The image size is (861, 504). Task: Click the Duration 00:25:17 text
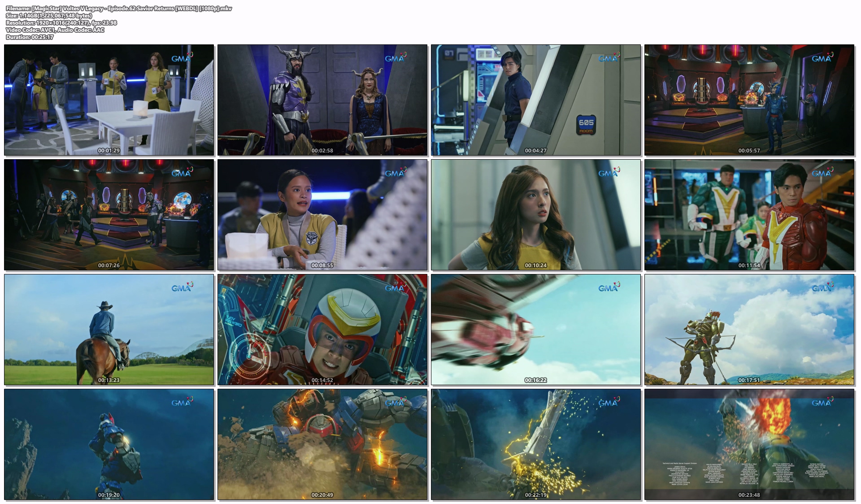pyautogui.click(x=30, y=37)
